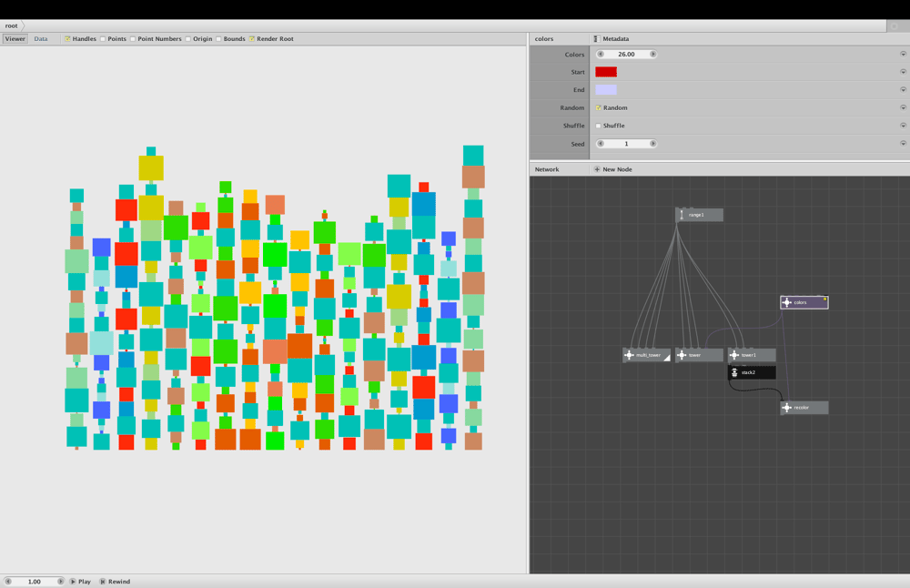Open the Colors parameter dropdown arrow

[x=903, y=54]
